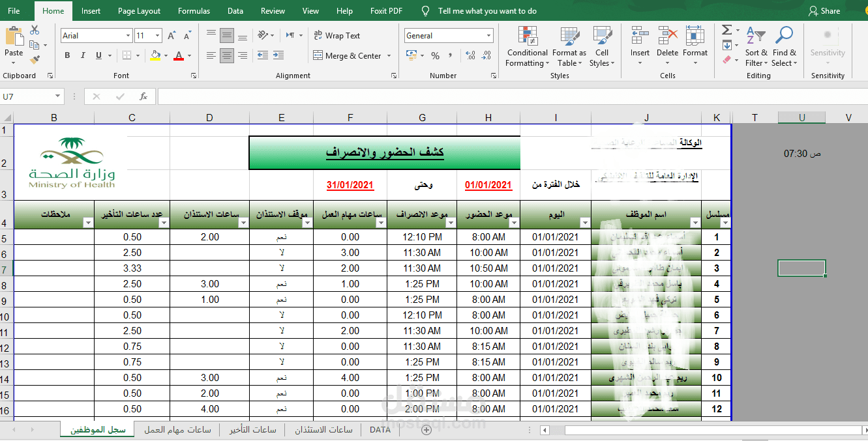Image resolution: width=868 pixels, height=441 pixels.
Task: Open the DATA sheet tab
Action: click(x=380, y=430)
